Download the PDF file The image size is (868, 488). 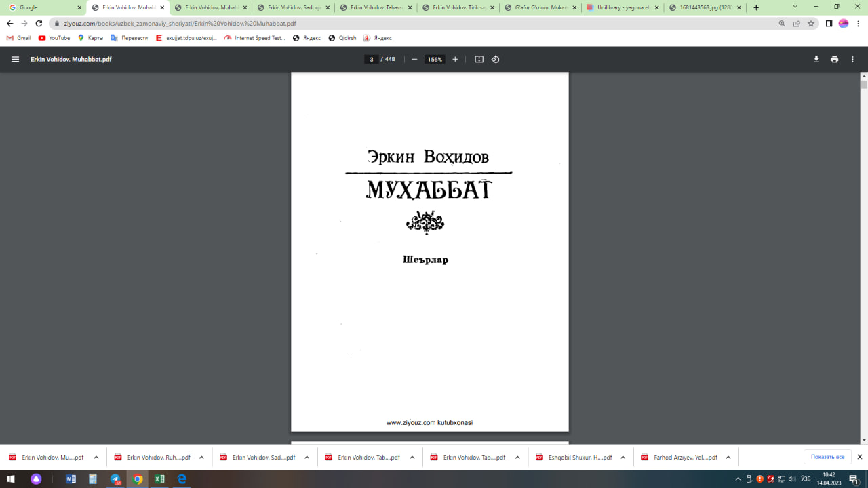tap(816, 59)
